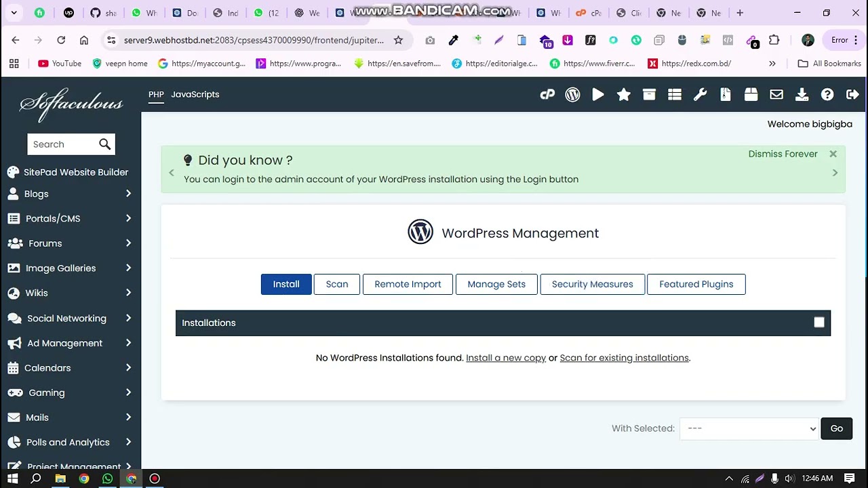Click the download-arrow icon in Softaculous header
Image resolution: width=868 pixels, height=488 pixels.
tap(802, 95)
